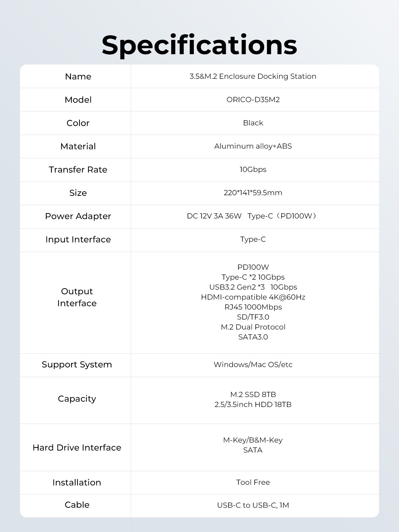This screenshot has width=399, height=532.
Task: Click the Output Interface row label
Action: pyautogui.click(x=77, y=297)
